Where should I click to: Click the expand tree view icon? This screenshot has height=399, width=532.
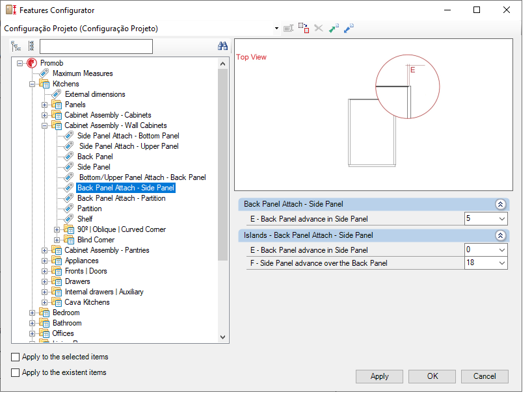coord(16,46)
